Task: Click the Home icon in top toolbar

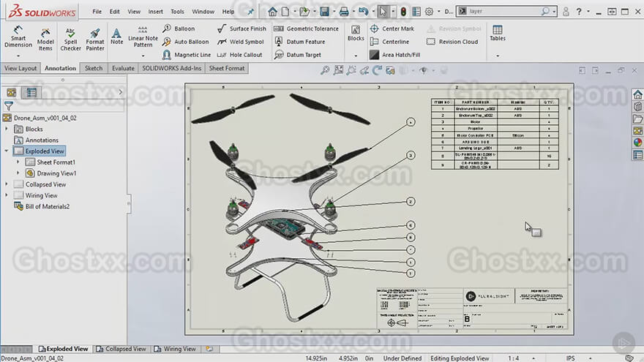Action: pos(272,12)
